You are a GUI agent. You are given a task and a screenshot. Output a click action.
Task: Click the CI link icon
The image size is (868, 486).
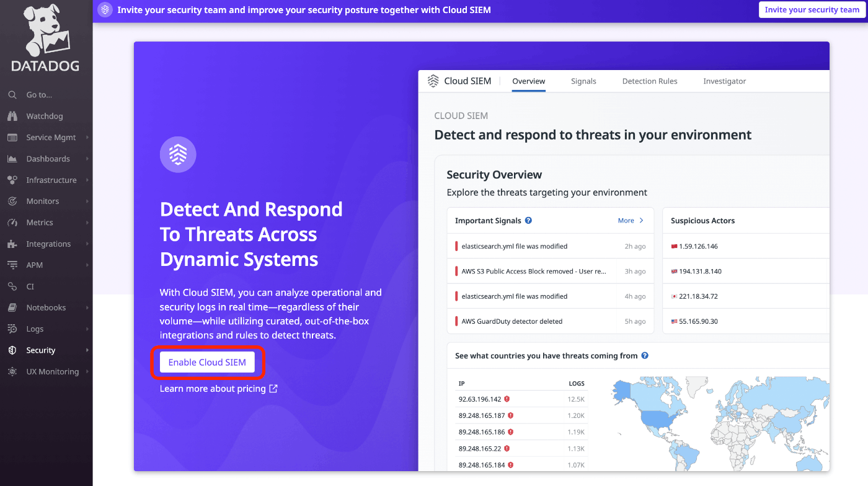[12, 286]
